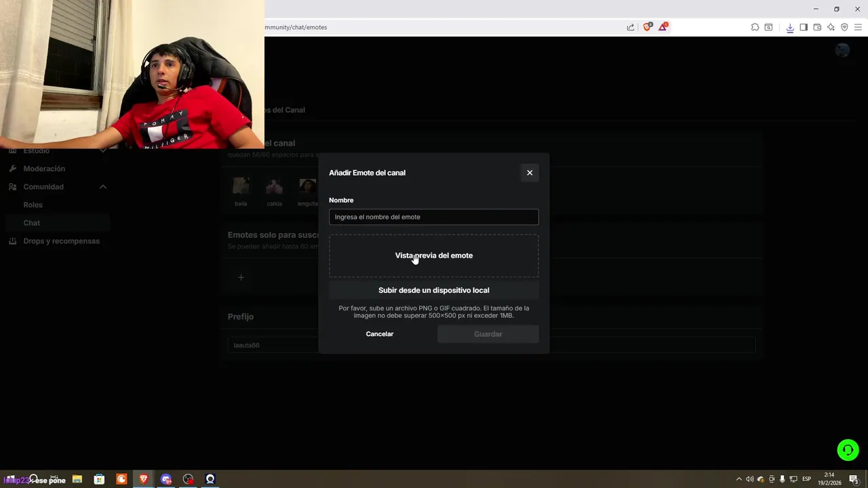Add a subscriber-only emote with plus
The image size is (868, 488).
241,277
